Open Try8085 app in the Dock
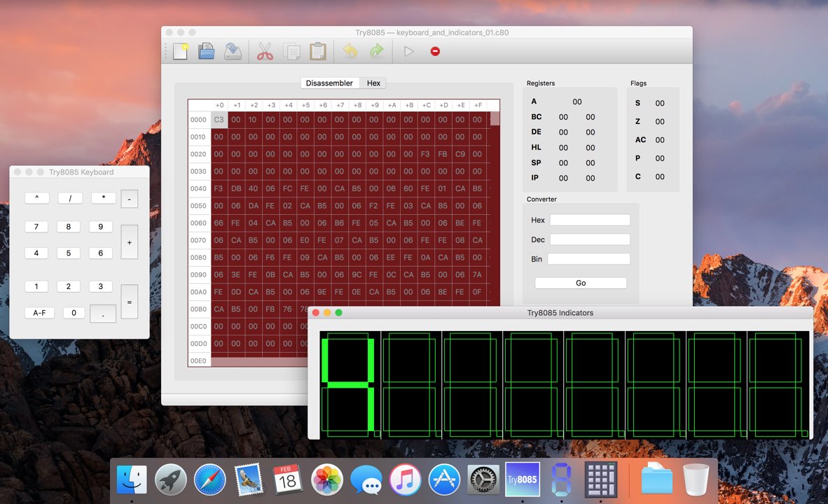 522,479
